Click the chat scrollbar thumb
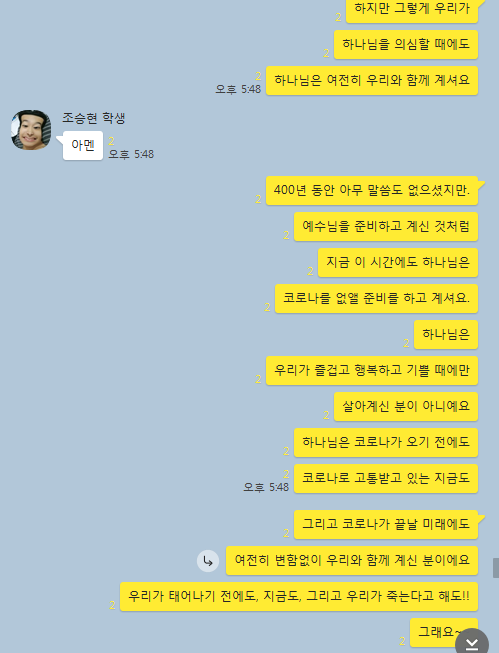 [496, 568]
